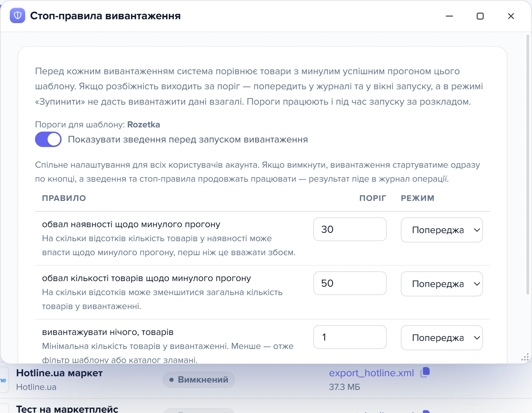Focus threshold field with value 1
Image resolution: width=532 pixels, height=413 pixels.
(x=350, y=337)
